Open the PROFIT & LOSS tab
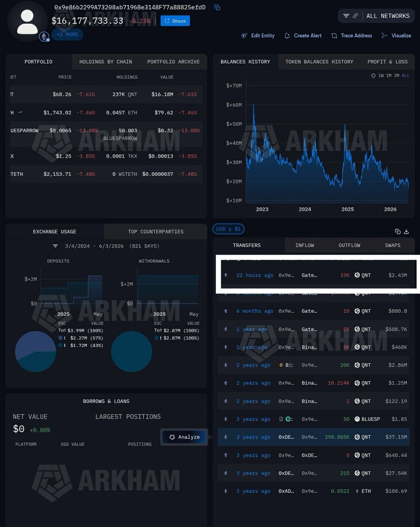420x527 pixels. (387, 61)
